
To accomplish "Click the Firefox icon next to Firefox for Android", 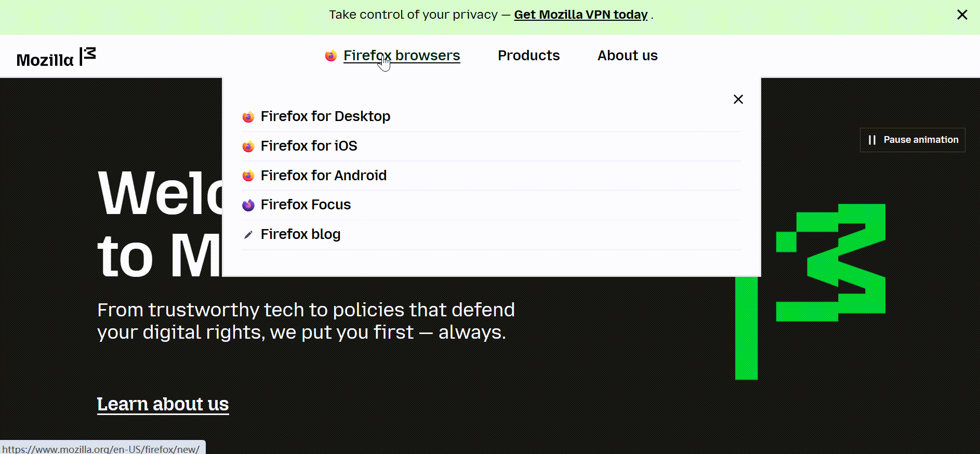I will 248,176.
